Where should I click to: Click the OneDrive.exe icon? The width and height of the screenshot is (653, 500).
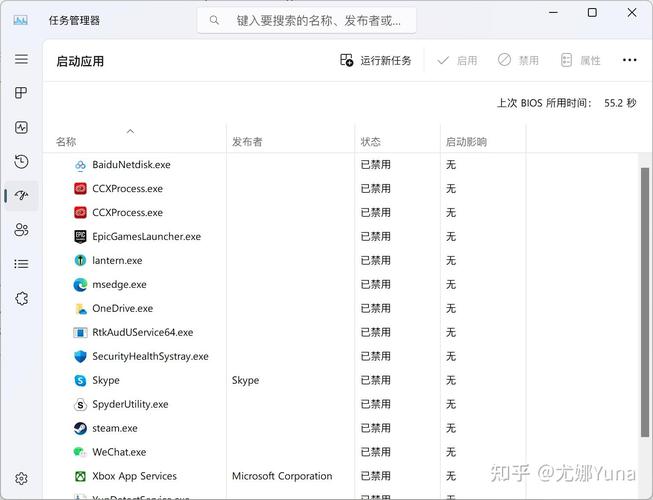pyautogui.click(x=80, y=308)
